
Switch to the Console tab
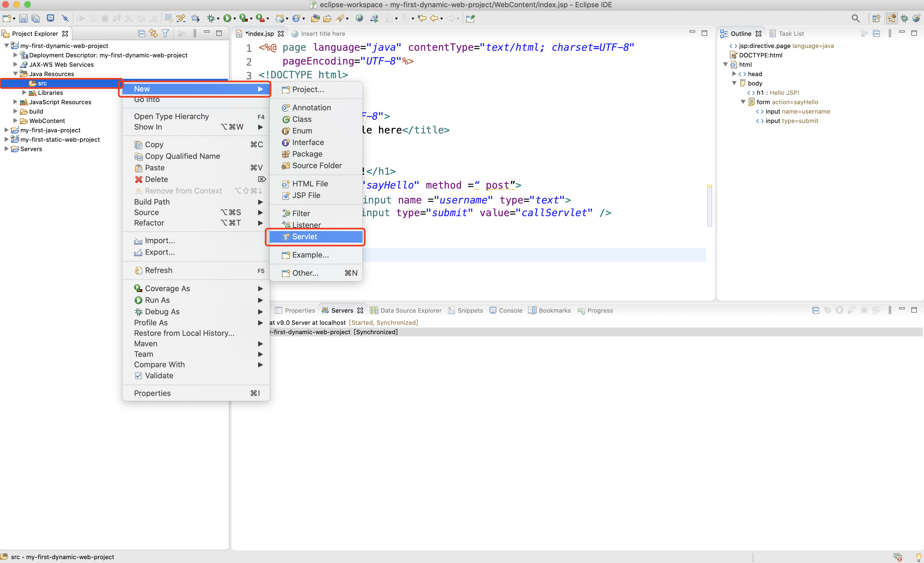click(x=506, y=310)
